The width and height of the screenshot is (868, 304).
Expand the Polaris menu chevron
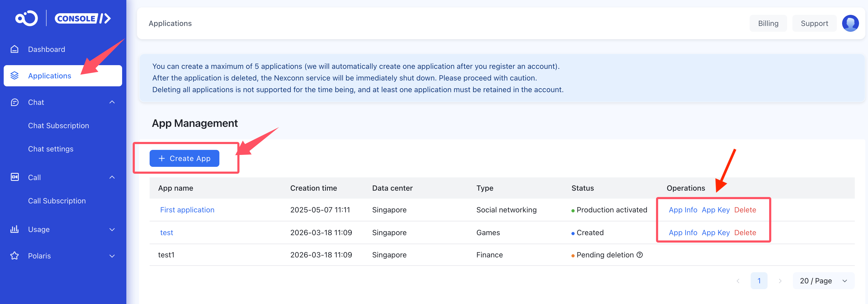pos(112,256)
